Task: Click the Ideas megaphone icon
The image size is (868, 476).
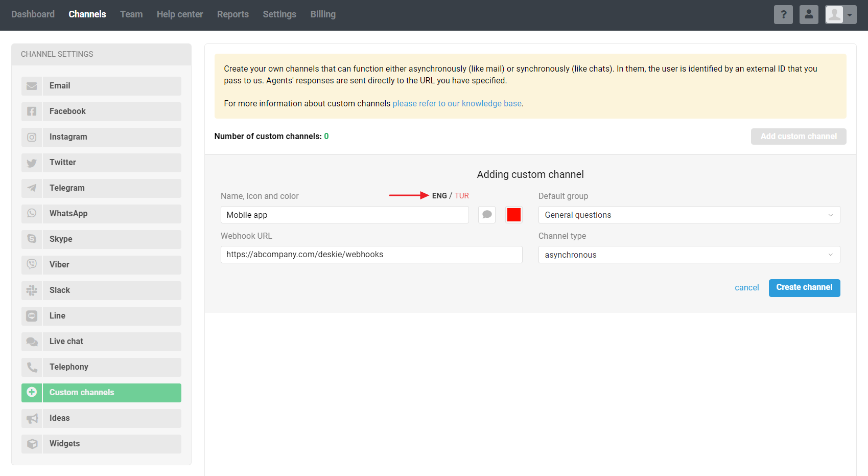Action: (32, 418)
